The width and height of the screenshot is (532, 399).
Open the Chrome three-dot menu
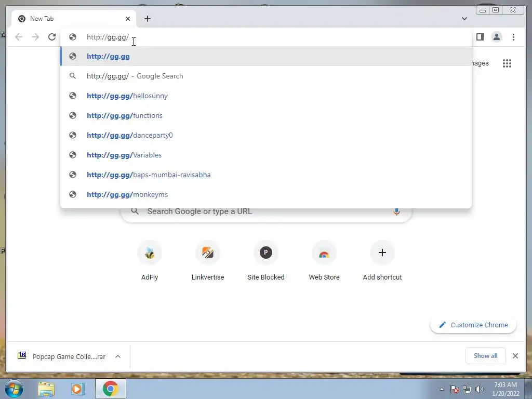[x=513, y=37]
